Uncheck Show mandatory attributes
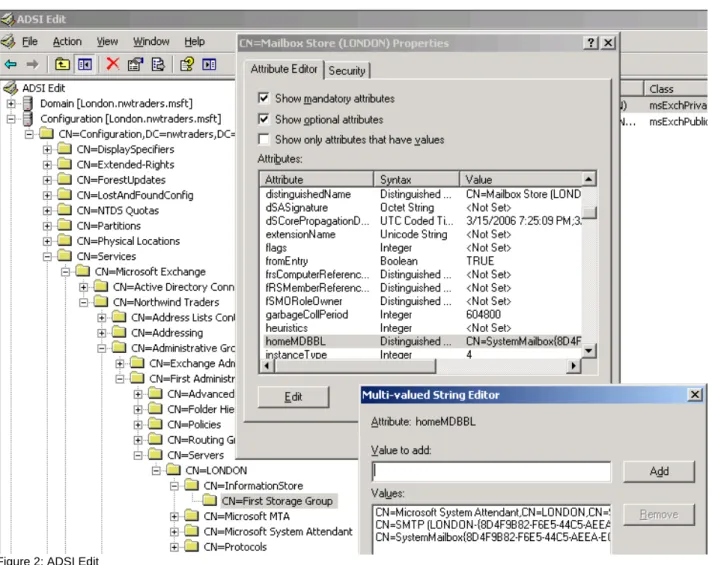The width and height of the screenshot is (712, 565). pyautogui.click(x=263, y=98)
